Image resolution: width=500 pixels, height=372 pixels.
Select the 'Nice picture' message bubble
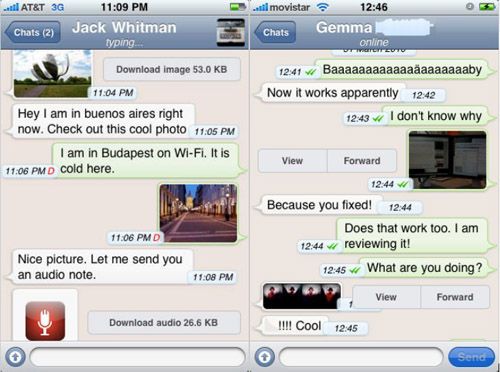[103, 267]
